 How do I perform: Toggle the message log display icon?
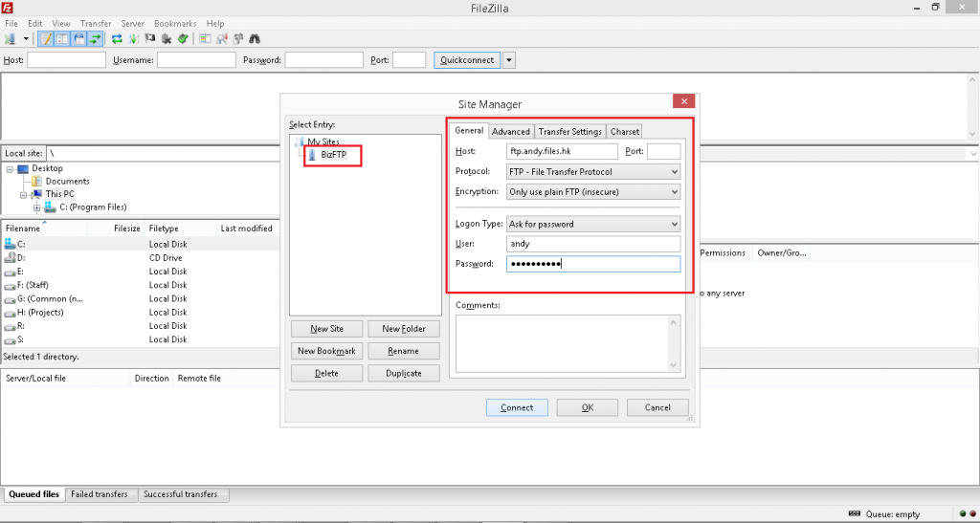[46, 38]
